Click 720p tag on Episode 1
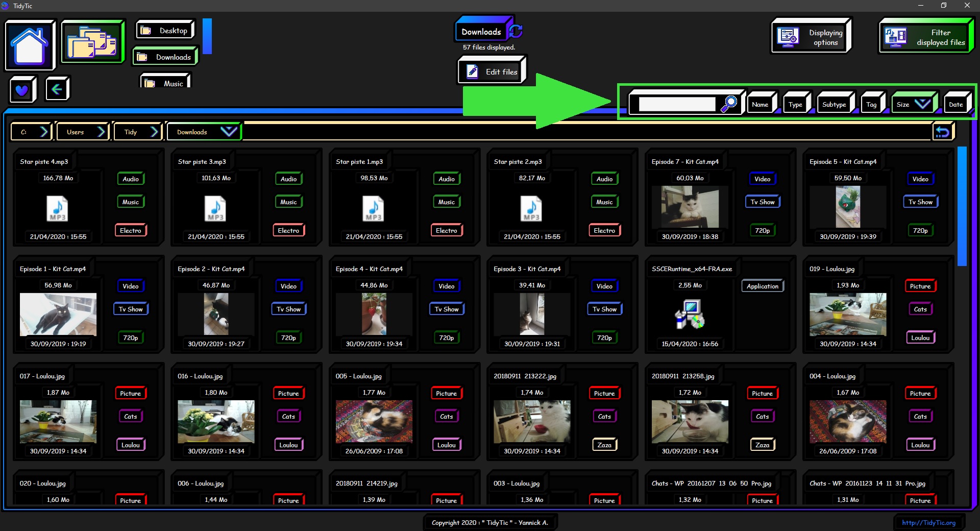 (x=131, y=337)
